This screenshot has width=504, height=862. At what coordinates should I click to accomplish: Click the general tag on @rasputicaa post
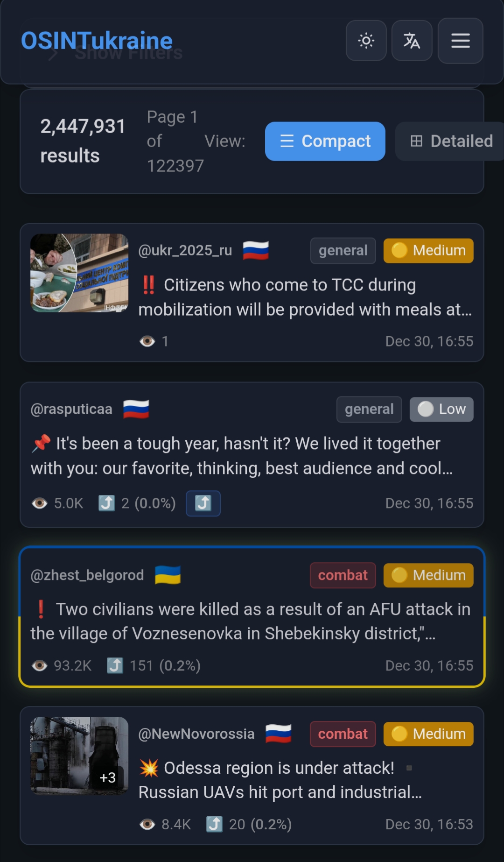click(369, 410)
